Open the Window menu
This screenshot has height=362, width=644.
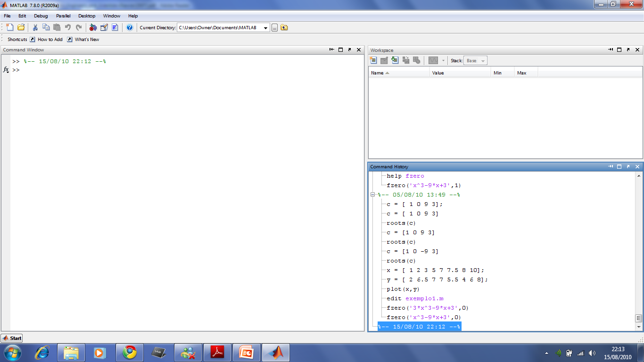coord(112,16)
